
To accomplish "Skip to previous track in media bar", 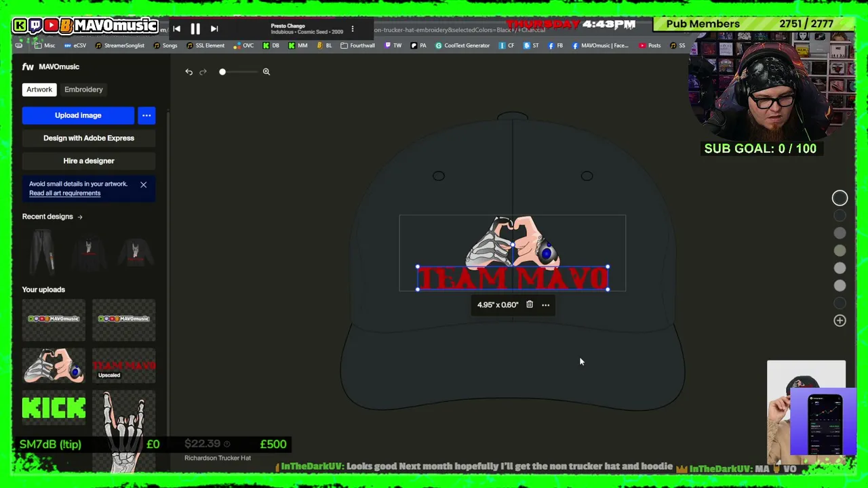I will point(176,28).
